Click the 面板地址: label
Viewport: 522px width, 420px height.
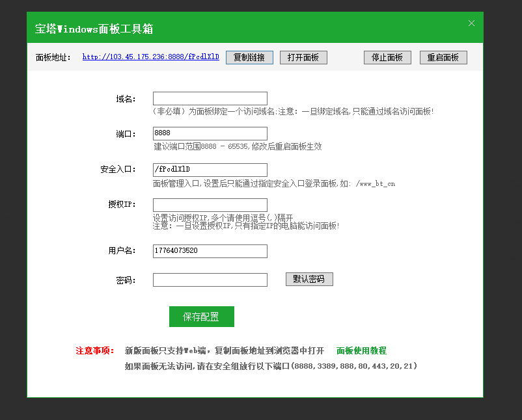click(53, 57)
